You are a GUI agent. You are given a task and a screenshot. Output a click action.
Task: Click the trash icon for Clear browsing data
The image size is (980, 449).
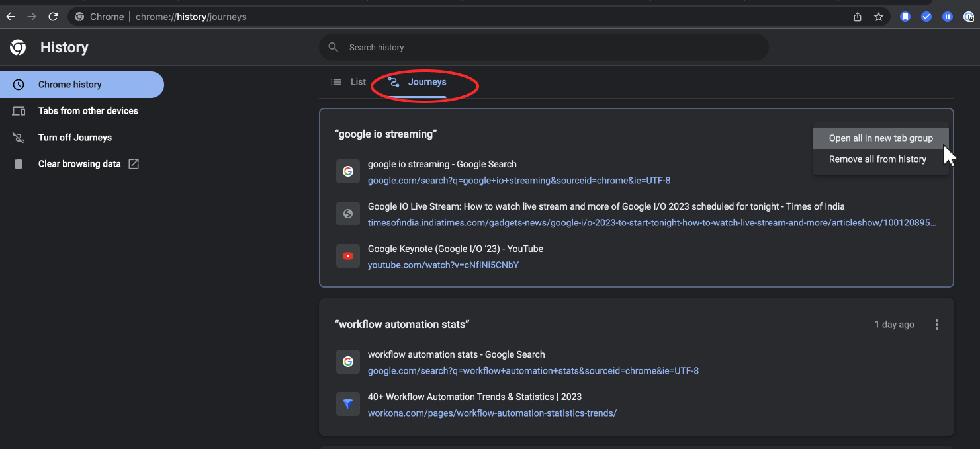(19, 164)
